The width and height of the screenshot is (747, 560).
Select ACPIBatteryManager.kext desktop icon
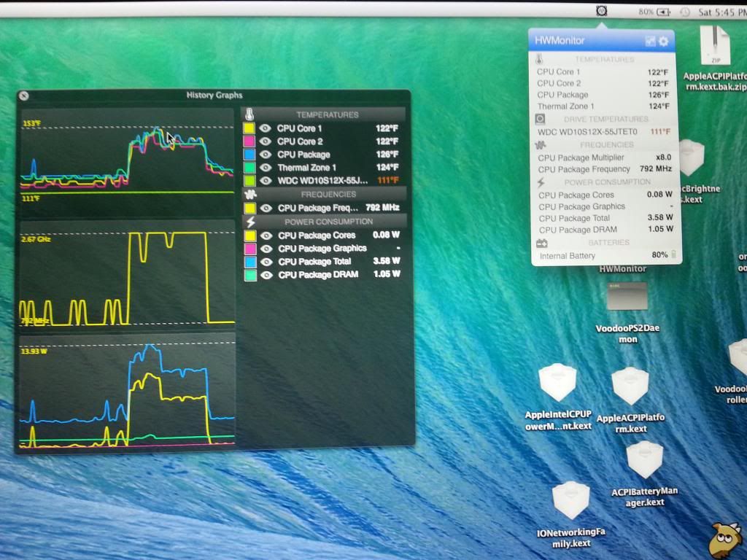645,475
